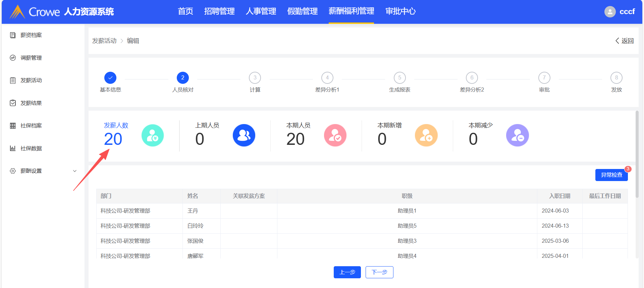Viewport: 644px width, 288px height.
Task: Click the cccf username
Action: click(627, 12)
